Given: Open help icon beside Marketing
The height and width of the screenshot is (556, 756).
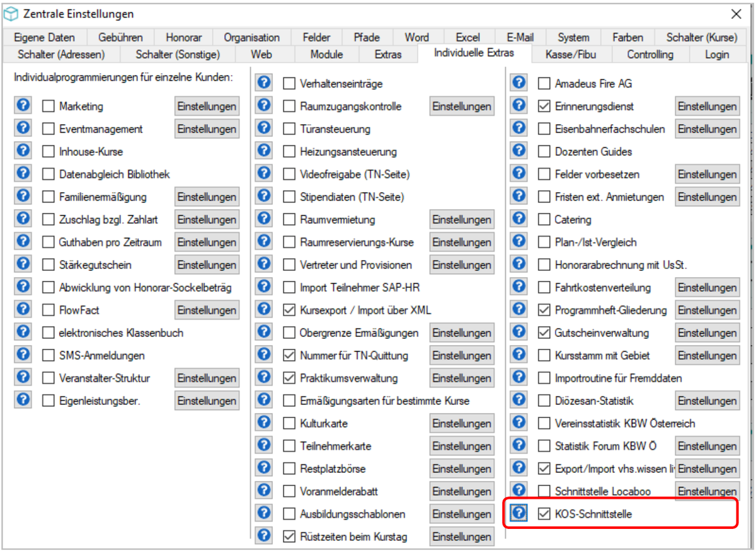Looking at the screenshot, I should [23, 106].
